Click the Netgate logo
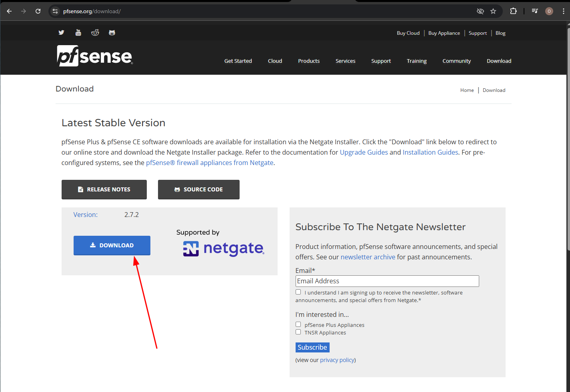 coord(224,249)
